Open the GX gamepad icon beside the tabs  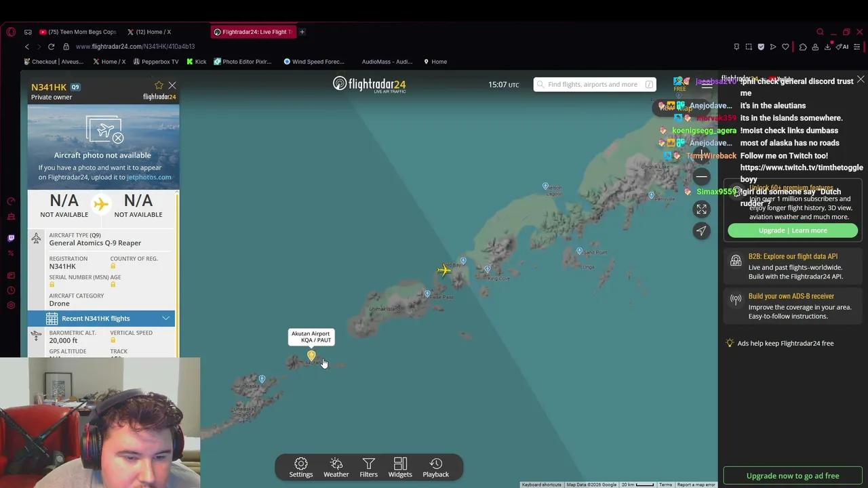pyautogui.click(x=28, y=32)
